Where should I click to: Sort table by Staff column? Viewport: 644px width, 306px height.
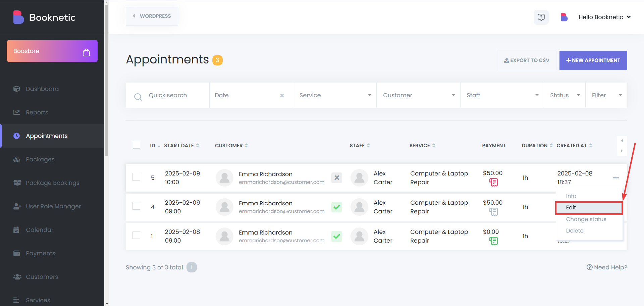[360, 146]
